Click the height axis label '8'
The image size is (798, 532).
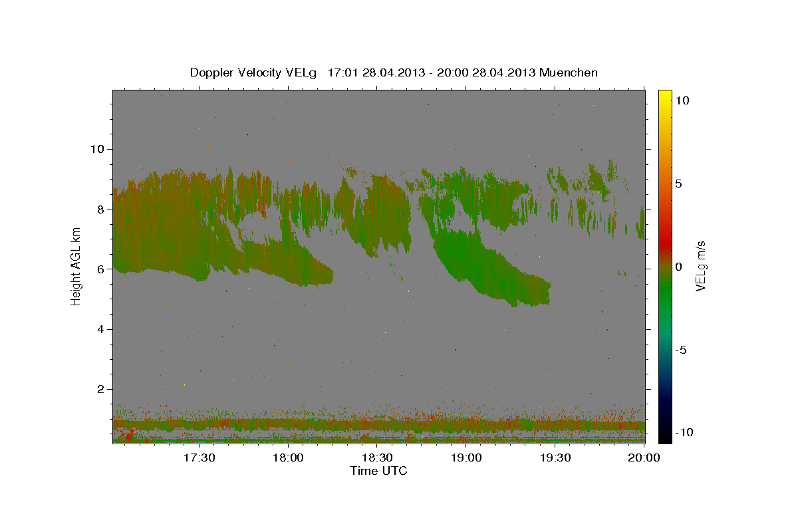tap(100, 209)
